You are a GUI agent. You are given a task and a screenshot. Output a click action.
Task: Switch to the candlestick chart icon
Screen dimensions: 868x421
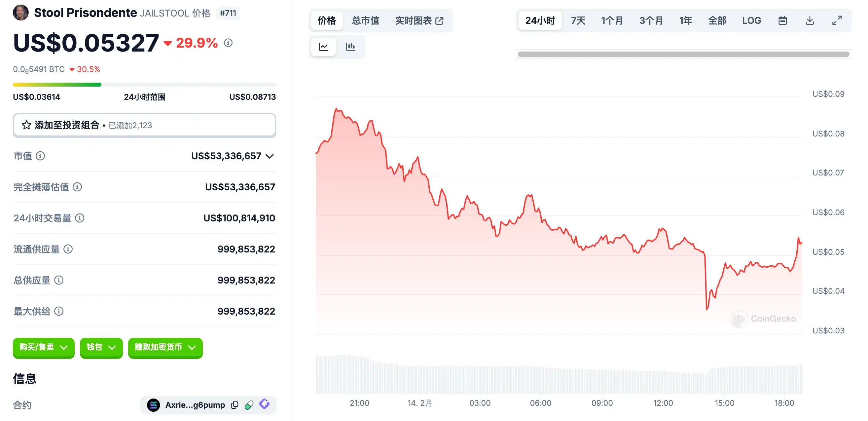(350, 47)
